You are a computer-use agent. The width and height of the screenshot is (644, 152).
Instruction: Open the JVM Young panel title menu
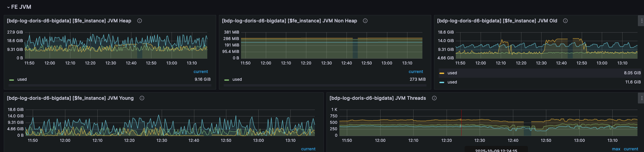click(70, 98)
